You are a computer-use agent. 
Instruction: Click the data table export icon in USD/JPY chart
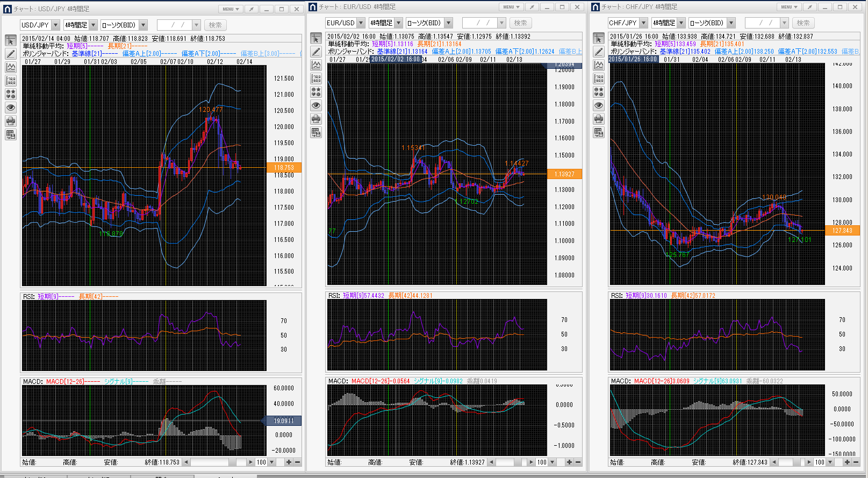pyautogui.click(x=11, y=134)
